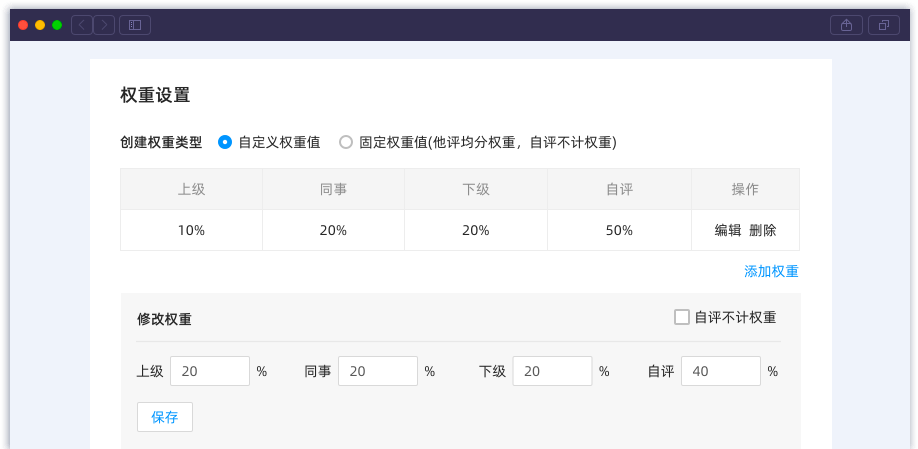Save changes with 保存 button
This screenshot has height=449, width=918.
pyautogui.click(x=165, y=417)
